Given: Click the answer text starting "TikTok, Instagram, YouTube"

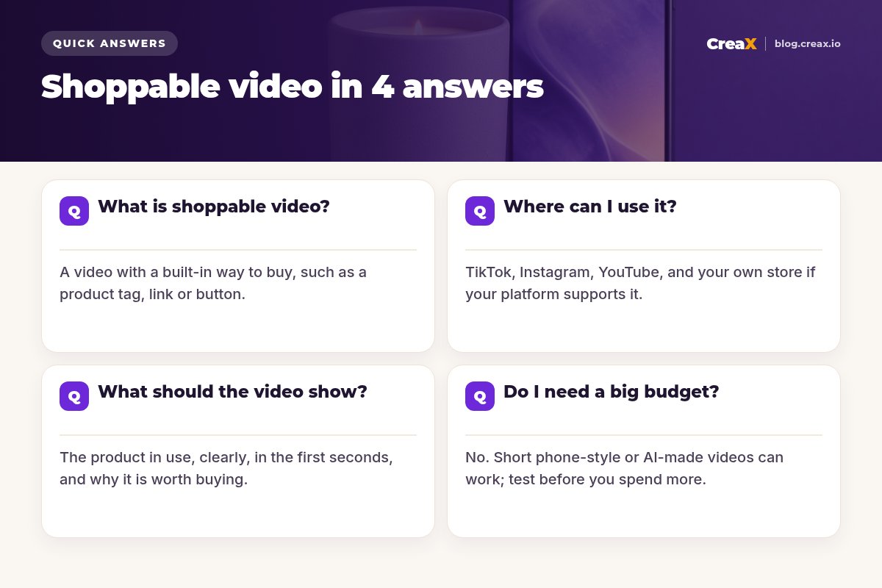Looking at the screenshot, I should (640, 283).
